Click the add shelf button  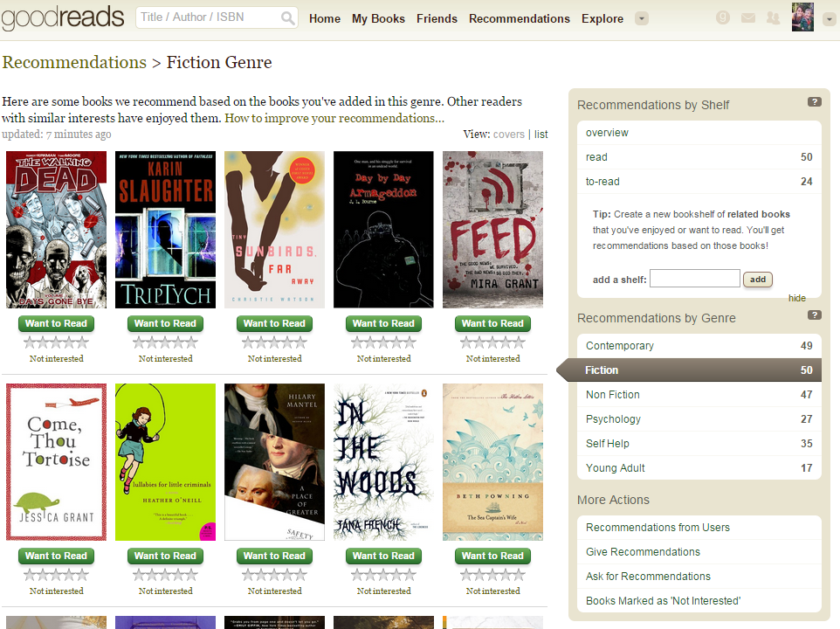pos(758,280)
